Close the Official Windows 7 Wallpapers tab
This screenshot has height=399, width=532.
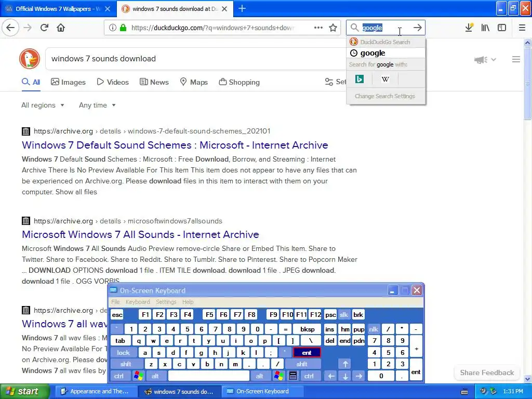[x=108, y=9]
